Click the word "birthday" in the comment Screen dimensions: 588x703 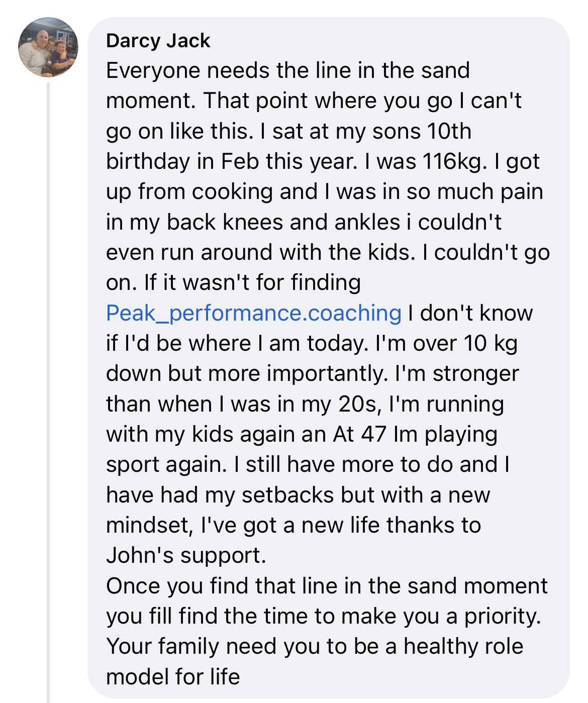pos(148,161)
